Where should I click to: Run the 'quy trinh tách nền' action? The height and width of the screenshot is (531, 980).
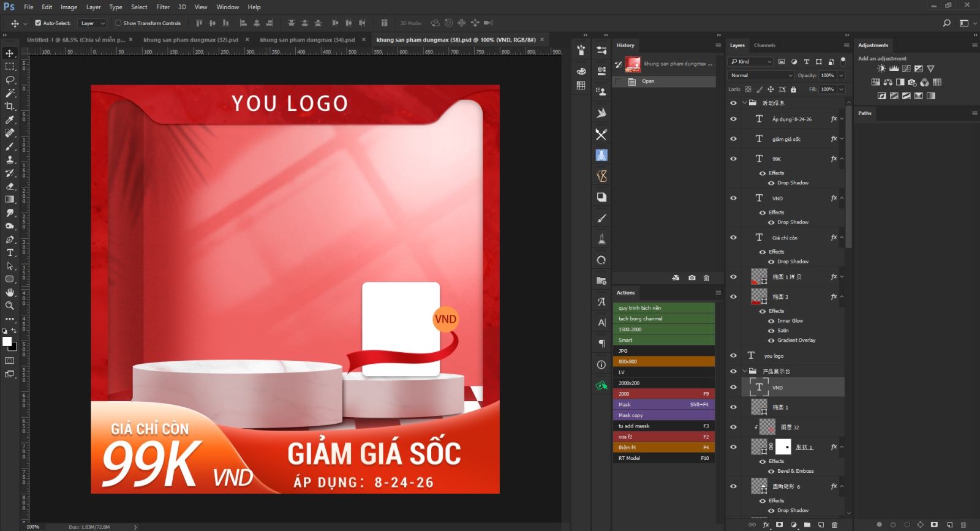click(664, 308)
